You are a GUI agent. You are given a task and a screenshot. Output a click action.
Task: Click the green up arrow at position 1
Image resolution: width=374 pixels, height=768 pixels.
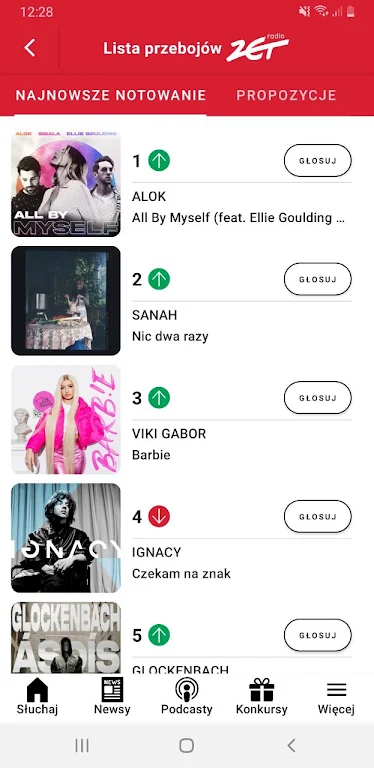(159, 161)
